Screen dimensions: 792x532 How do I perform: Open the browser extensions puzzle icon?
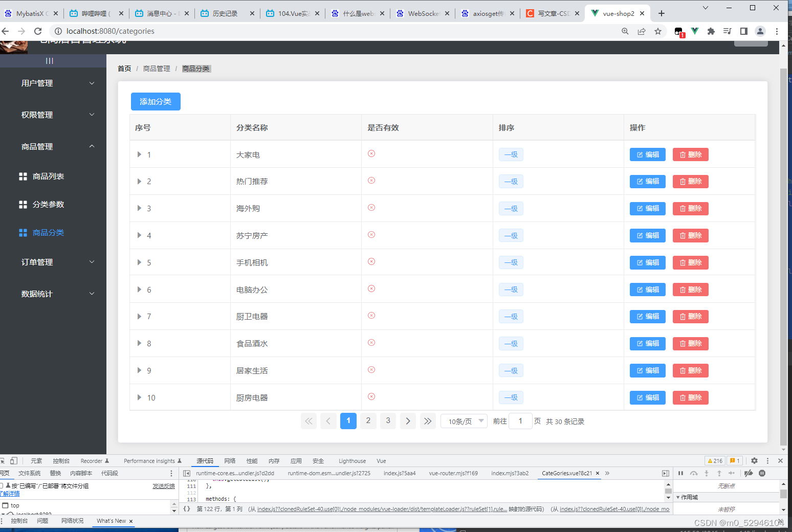711,31
